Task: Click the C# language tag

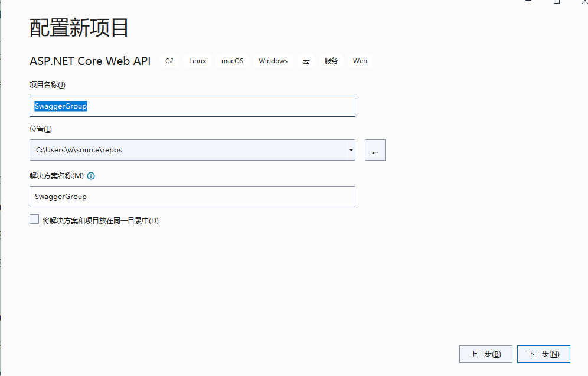Action: [169, 61]
